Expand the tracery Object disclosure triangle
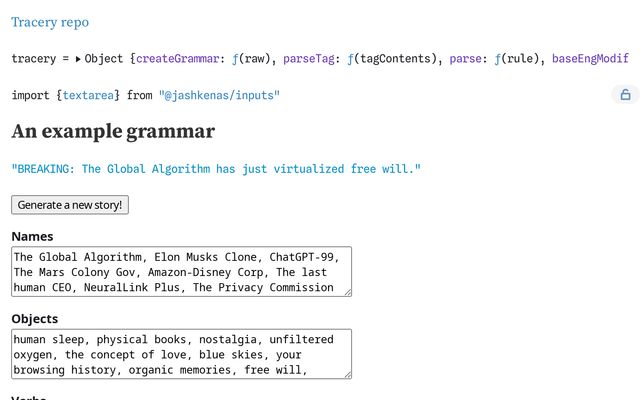Viewport: 640px width, 400px height. pyautogui.click(x=78, y=59)
